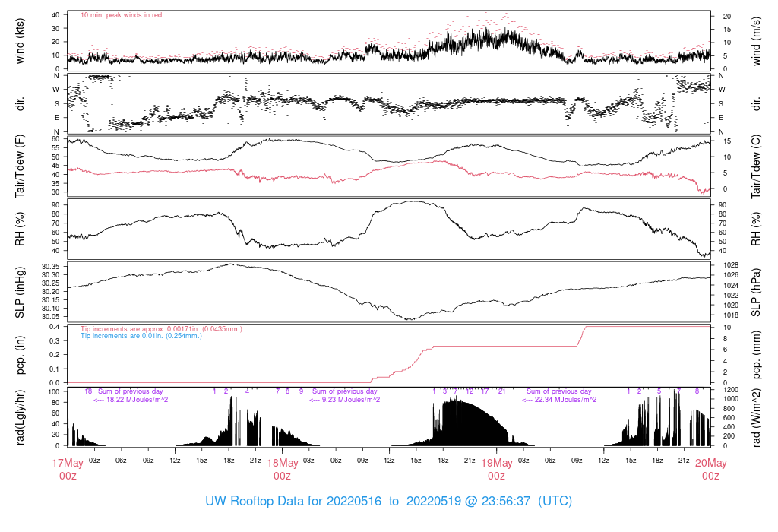
Task: Select the '19May 00z' date marker
Action: 497,470
